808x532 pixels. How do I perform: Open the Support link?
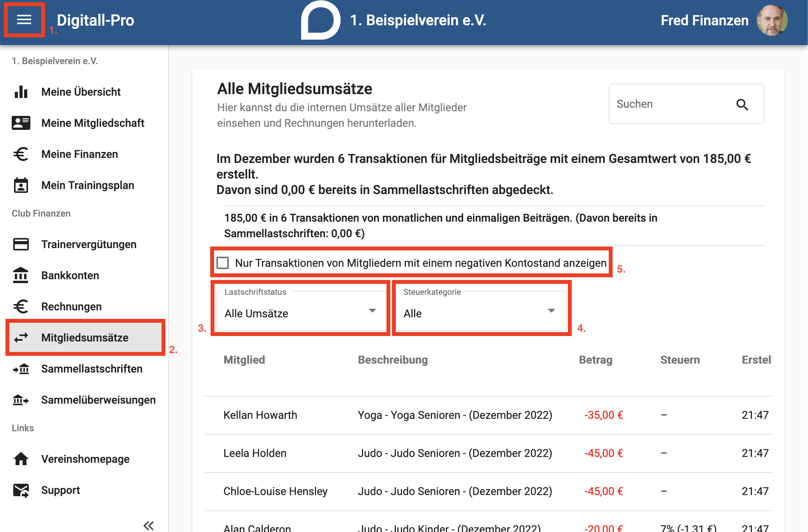(84, 490)
